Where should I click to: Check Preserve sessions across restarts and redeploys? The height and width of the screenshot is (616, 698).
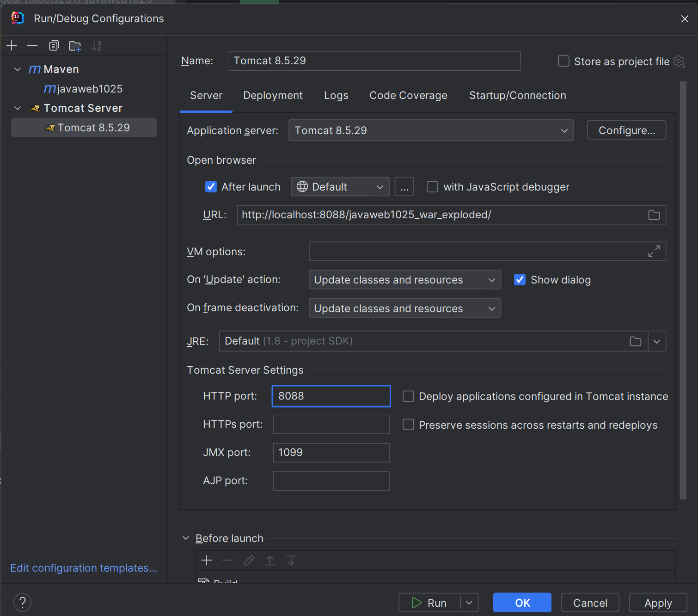click(x=408, y=425)
